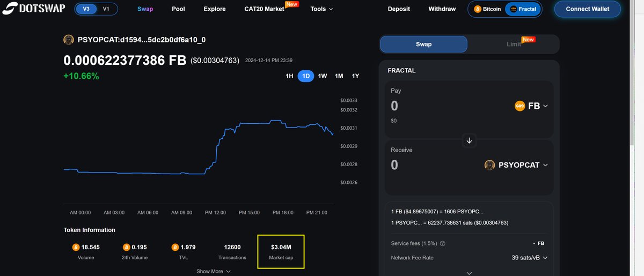Open the PSYOPCAT token dropdown
Image resolution: width=644 pixels, height=276 pixels.
(x=516, y=165)
